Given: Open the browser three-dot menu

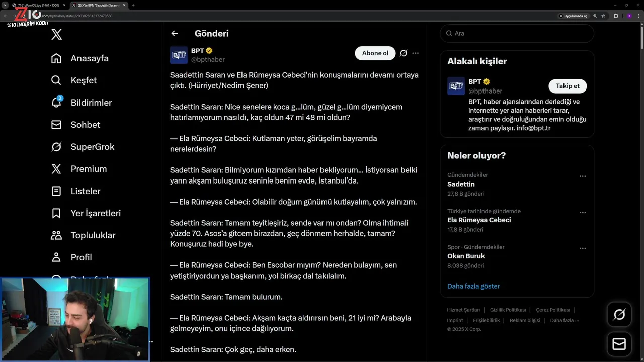Looking at the screenshot, I should pos(639,16).
